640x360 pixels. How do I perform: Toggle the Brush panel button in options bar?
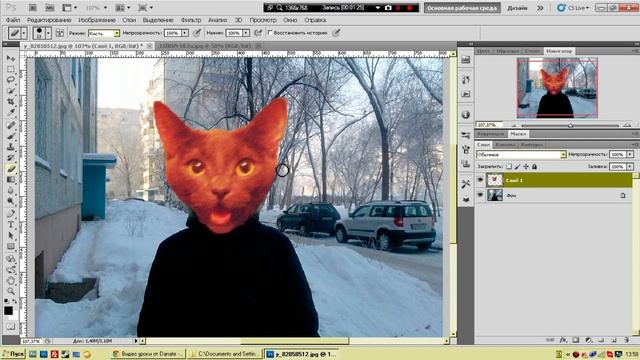point(60,33)
